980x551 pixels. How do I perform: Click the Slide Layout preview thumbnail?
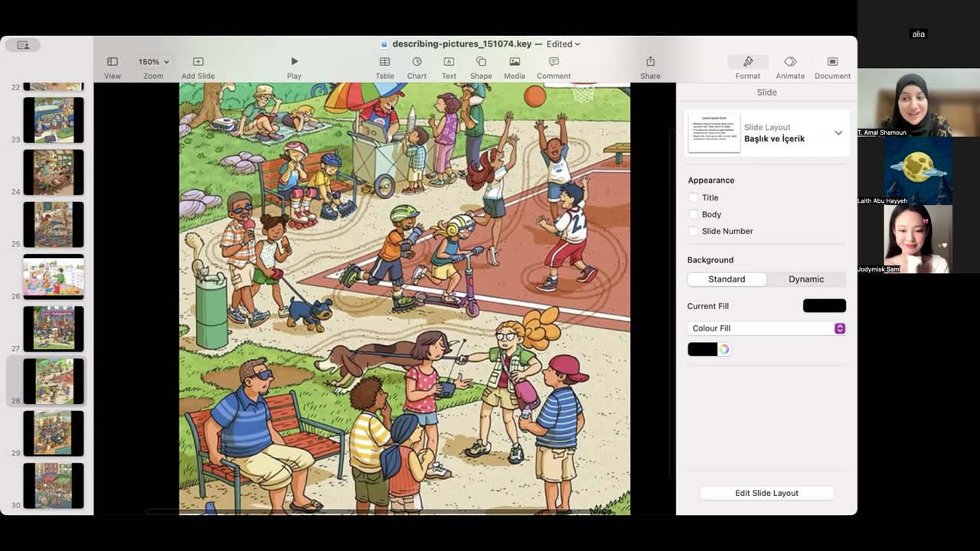(x=714, y=133)
